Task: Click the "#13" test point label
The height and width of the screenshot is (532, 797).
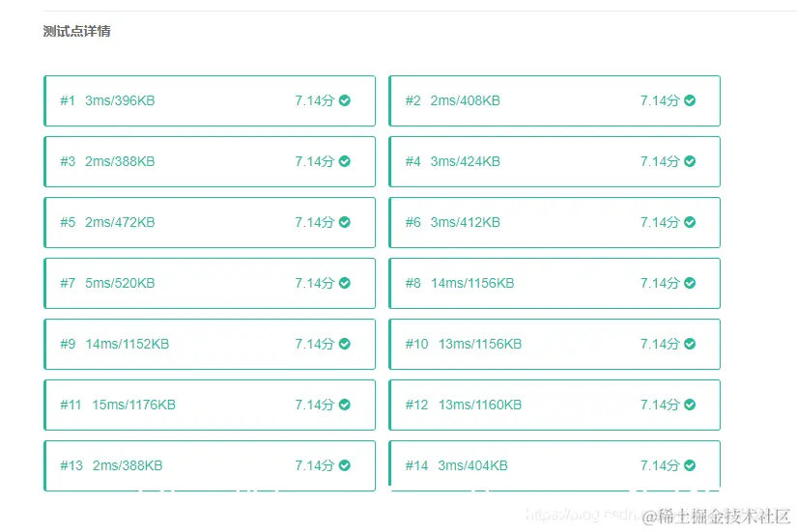Action: 71,465
